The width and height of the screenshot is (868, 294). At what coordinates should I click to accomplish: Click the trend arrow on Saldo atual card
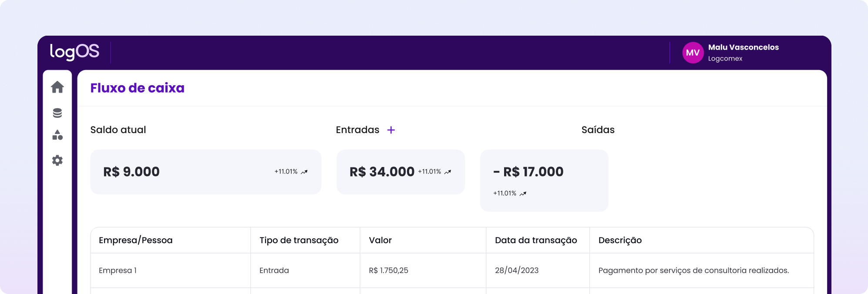pos(304,172)
